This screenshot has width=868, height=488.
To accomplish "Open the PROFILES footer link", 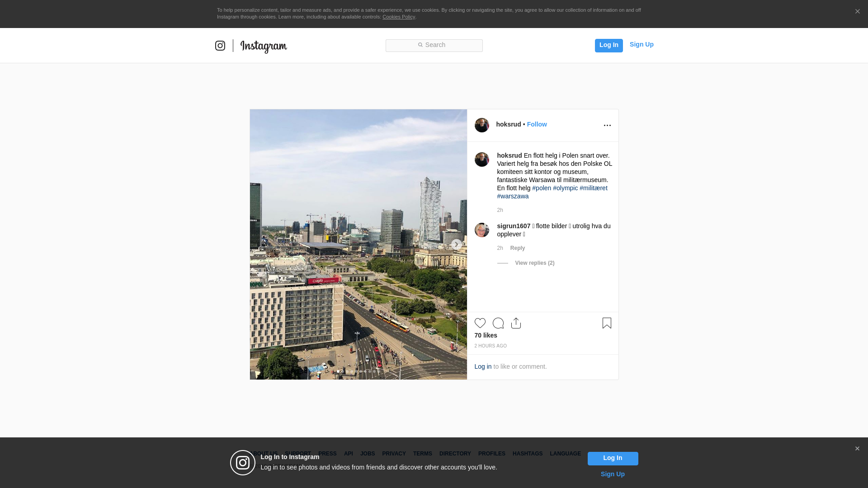I will point(492,454).
